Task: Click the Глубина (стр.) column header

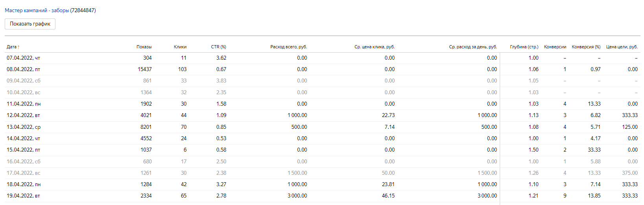Action: pyautogui.click(x=524, y=47)
